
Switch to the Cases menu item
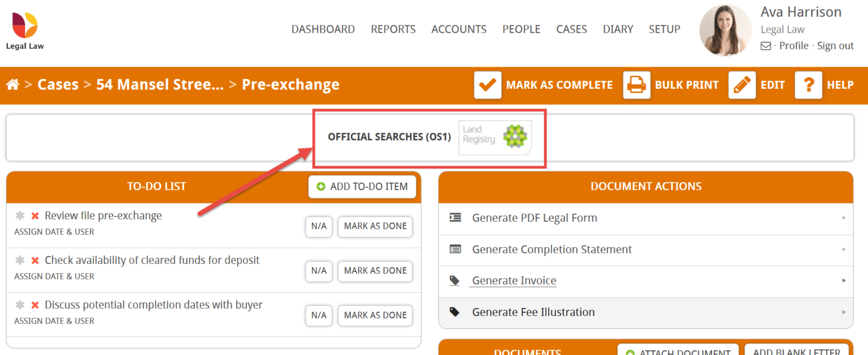click(x=571, y=29)
